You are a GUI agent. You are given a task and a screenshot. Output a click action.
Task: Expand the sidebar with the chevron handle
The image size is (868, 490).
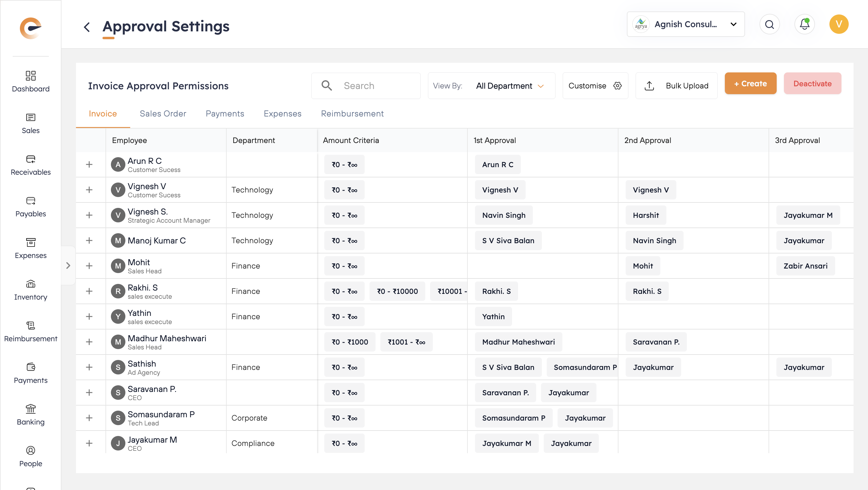pyautogui.click(x=68, y=266)
